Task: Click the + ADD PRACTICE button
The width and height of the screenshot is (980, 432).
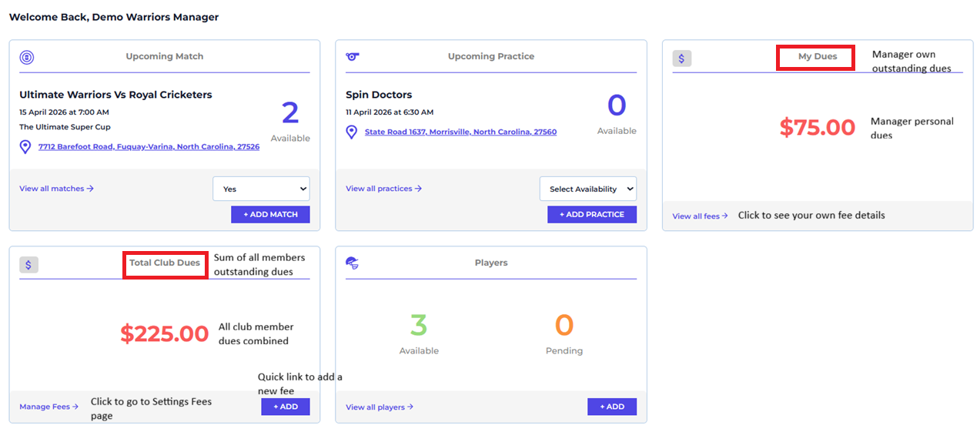Action: click(x=592, y=214)
